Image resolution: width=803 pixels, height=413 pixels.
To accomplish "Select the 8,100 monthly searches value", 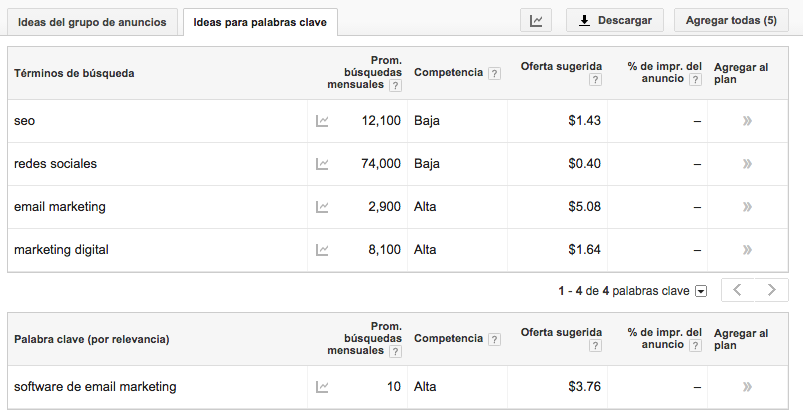I will 385,250.
